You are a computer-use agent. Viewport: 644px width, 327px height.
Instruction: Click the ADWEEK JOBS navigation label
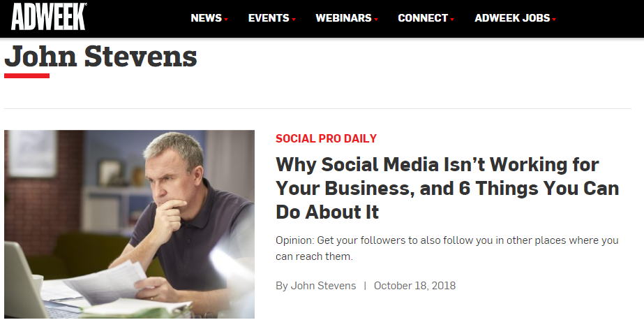click(511, 18)
